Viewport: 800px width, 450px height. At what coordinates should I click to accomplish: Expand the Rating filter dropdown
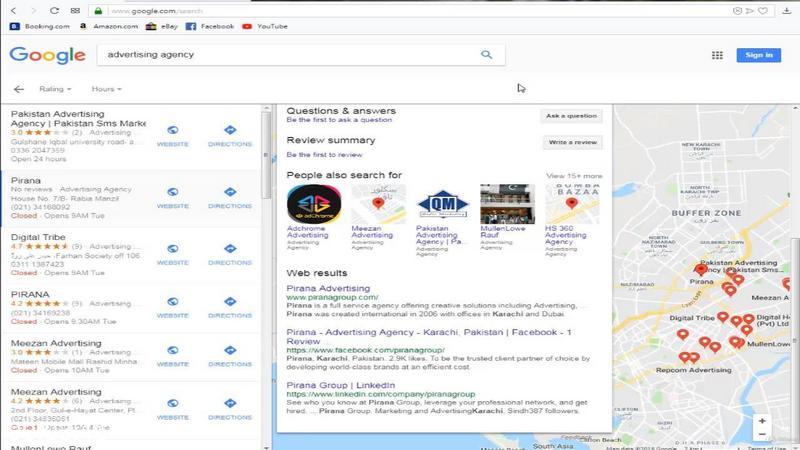tap(55, 89)
